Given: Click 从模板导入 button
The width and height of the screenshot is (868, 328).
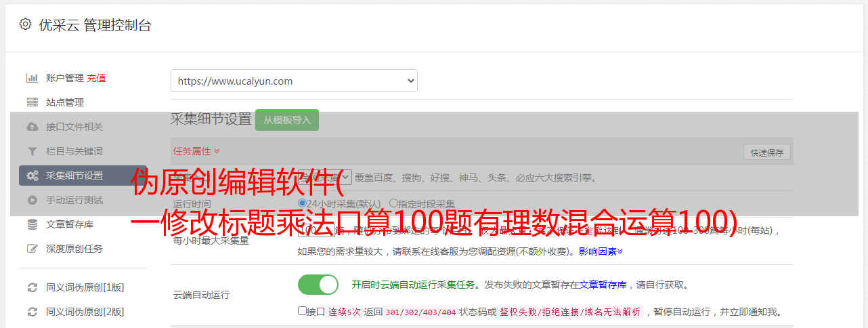Looking at the screenshot, I should [287, 120].
